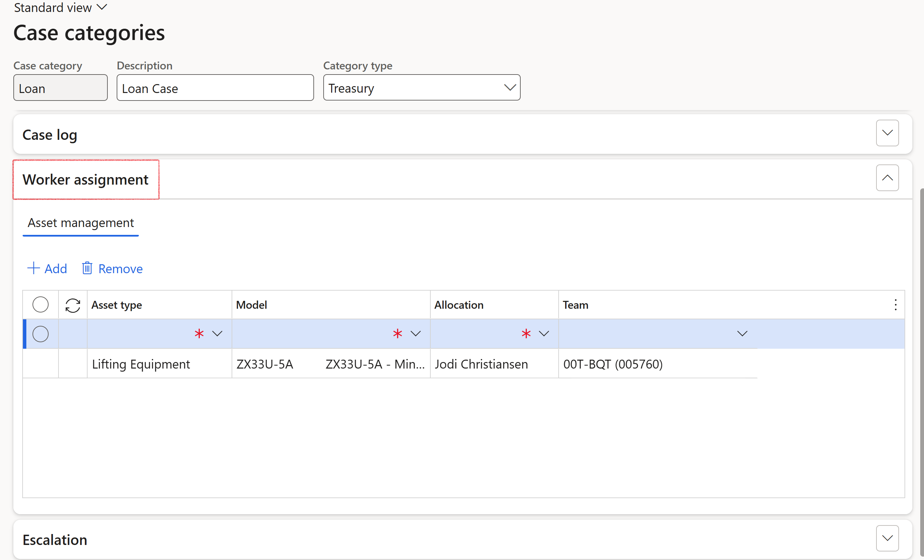Image resolution: width=924 pixels, height=560 pixels.
Task: Click the Description input field
Action: pos(215,88)
